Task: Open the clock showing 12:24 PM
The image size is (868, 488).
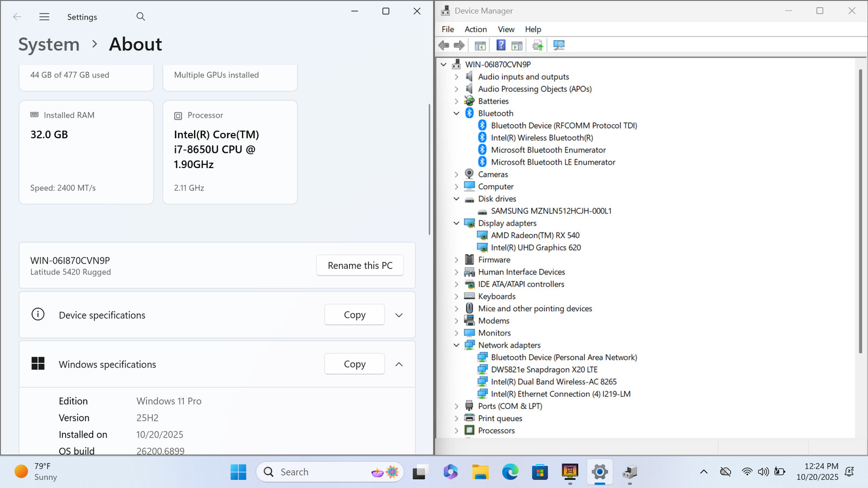Action: pos(818,472)
